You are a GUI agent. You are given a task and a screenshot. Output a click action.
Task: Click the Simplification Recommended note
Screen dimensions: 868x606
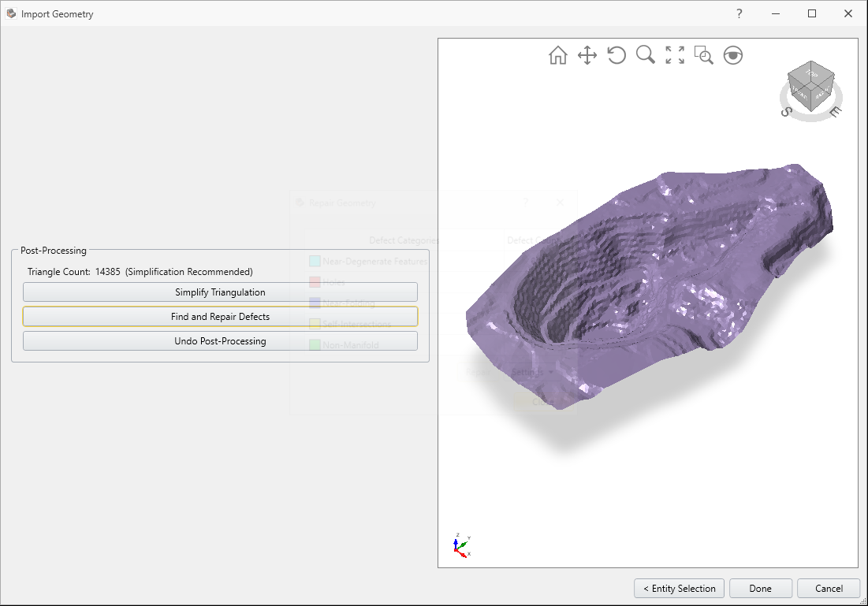188,272
